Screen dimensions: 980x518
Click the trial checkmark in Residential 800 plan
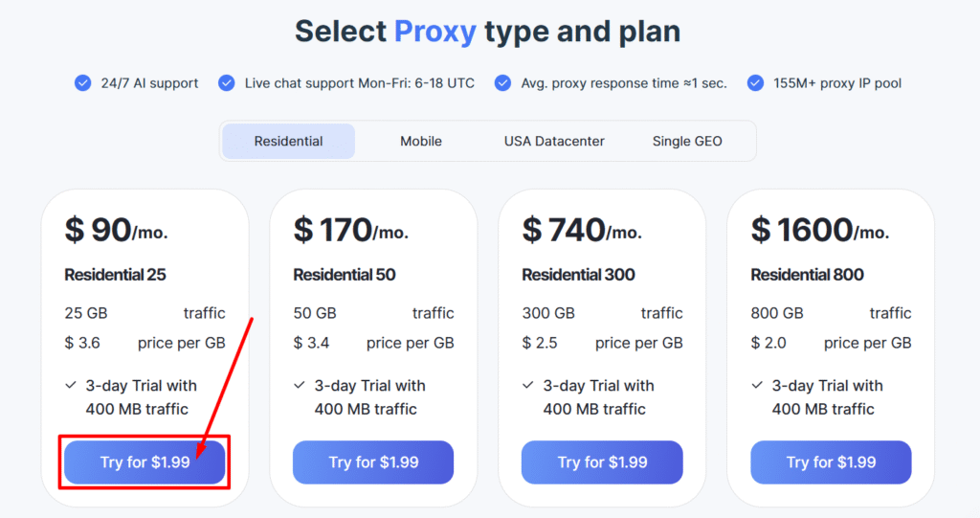coord(757,385)
